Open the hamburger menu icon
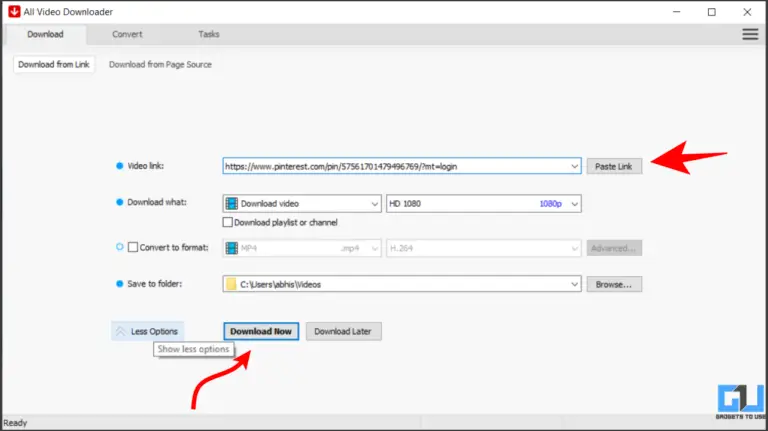This screenshot has width=768, height=431. pyautogui.click(x=749, y=34)
